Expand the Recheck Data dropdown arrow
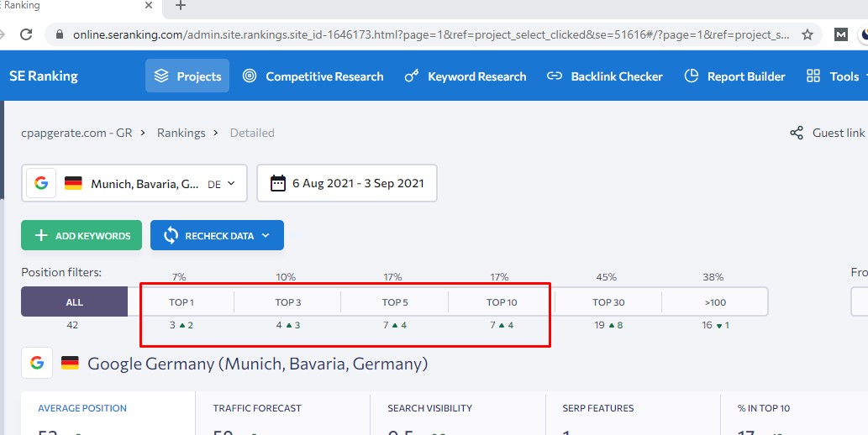The width and height of the screenshot is (868, 435). (x=266, y=236)
